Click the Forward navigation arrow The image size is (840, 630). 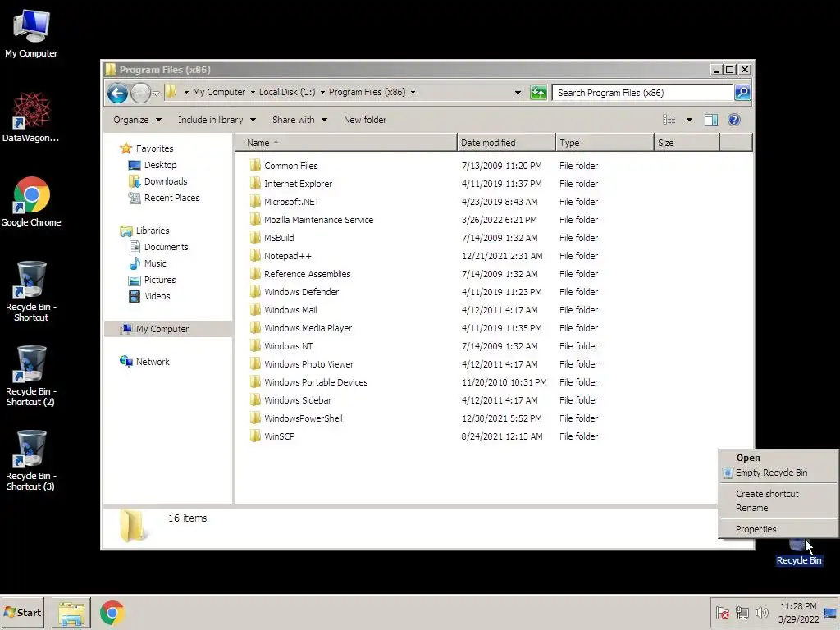click(x=140, y=93)
